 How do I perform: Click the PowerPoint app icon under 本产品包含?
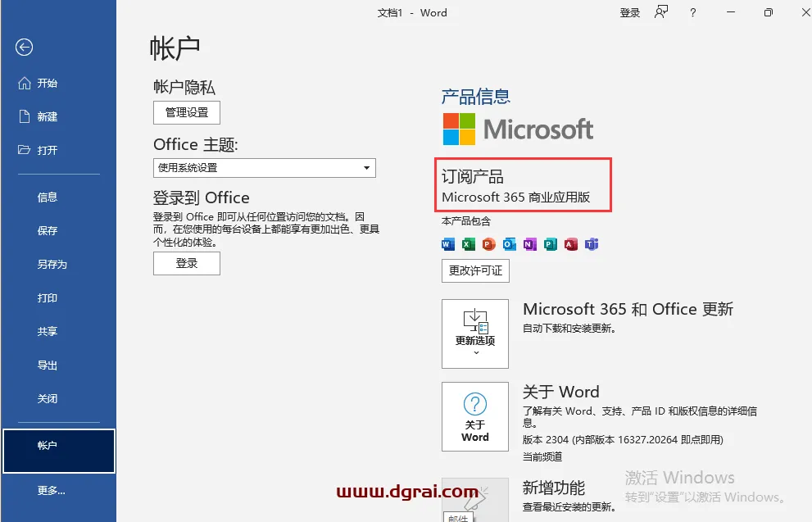point(489,244)
